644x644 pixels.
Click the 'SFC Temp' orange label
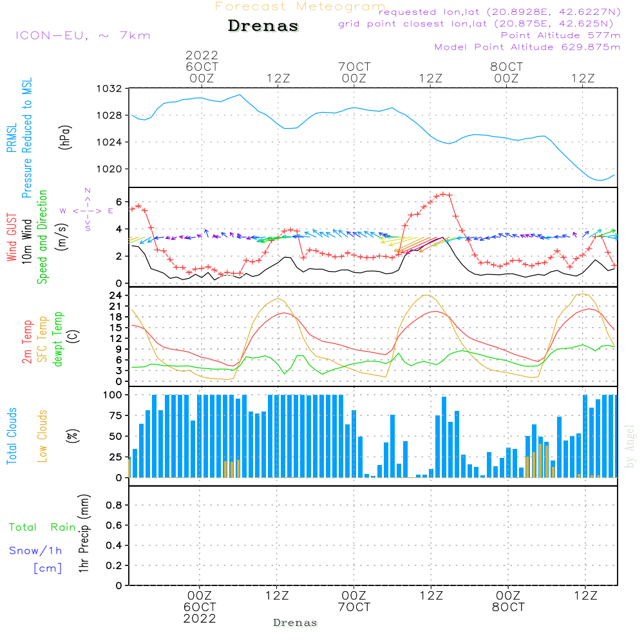tap(43, 339)
